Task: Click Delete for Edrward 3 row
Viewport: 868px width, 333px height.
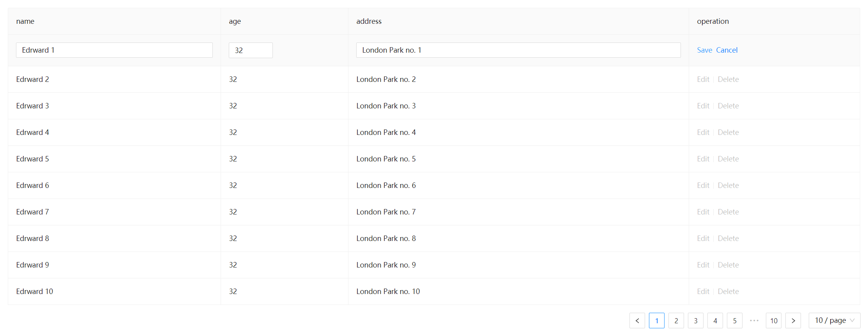Action: click(x=728, y=106)
